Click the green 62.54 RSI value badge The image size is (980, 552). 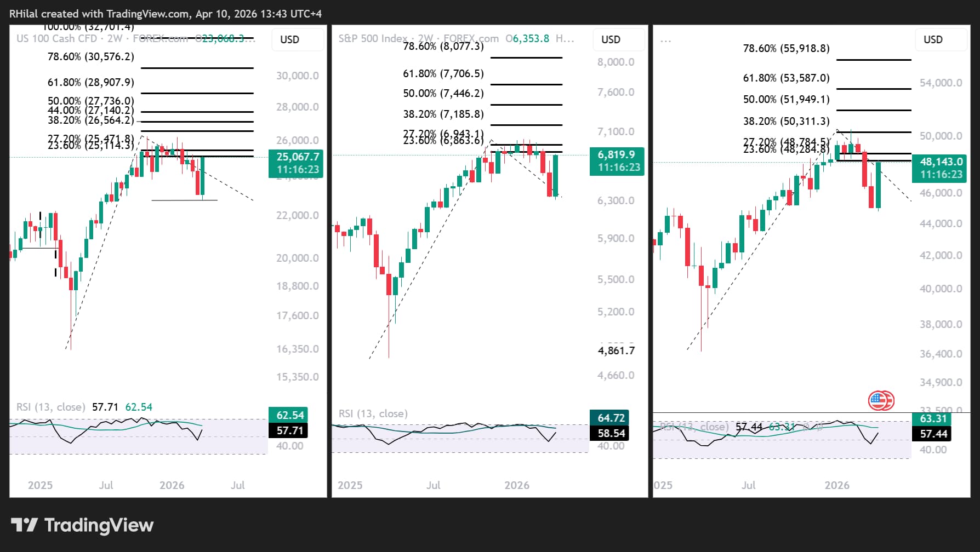(288, 415)
